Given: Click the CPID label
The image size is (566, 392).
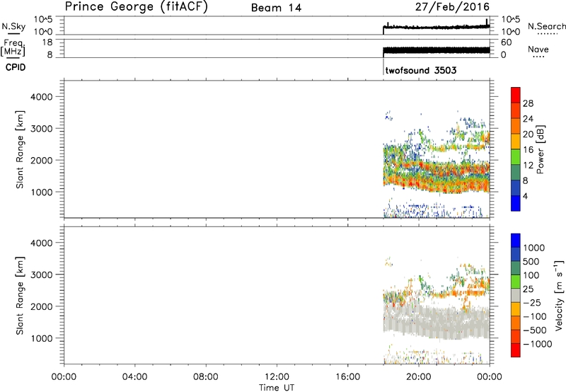Looking at the screenshot, I should 16,67.
